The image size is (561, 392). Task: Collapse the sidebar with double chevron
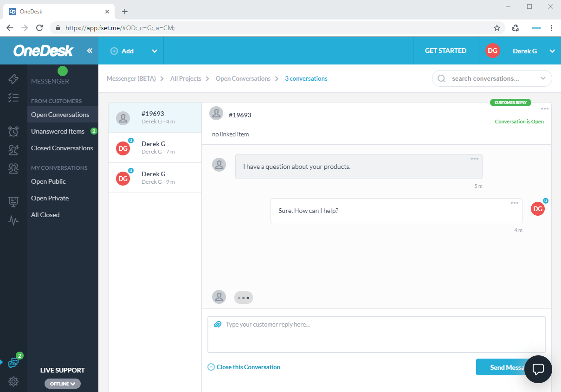point(90,51)
